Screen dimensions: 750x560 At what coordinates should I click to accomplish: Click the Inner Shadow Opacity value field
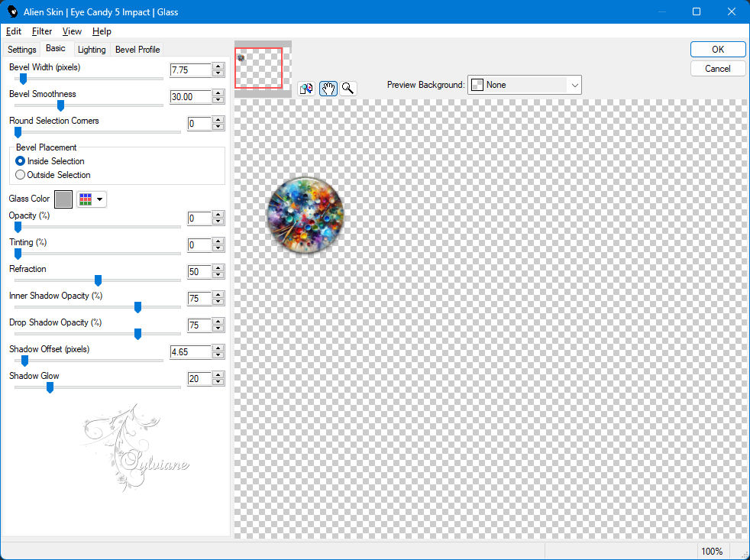tap(199, 299)
